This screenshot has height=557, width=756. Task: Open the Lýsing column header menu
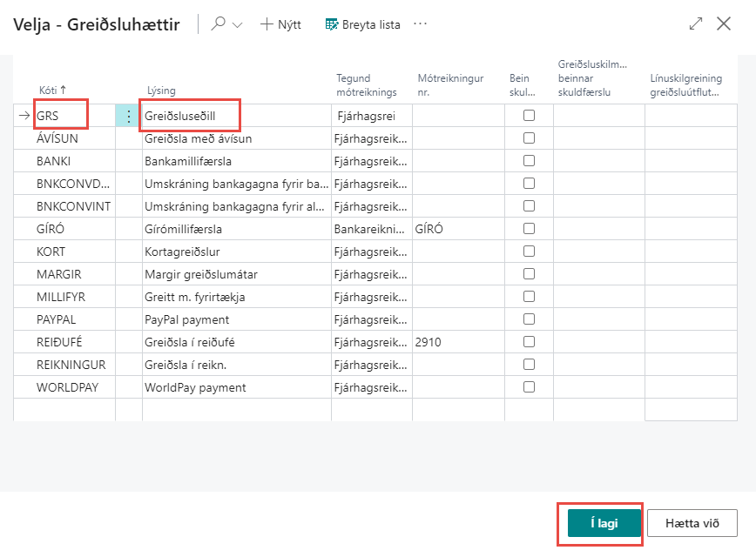pos(161,91)
